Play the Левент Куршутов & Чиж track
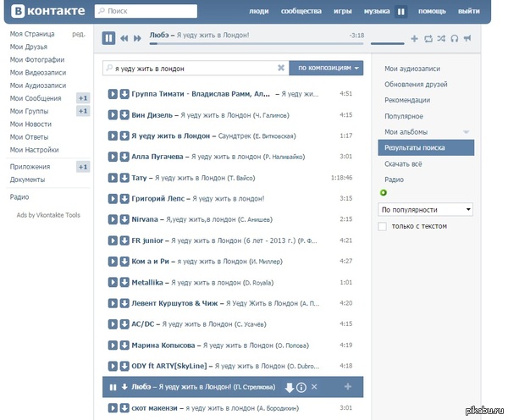Image resolution: width=508 pixels, height=420 pixels. 113,303
